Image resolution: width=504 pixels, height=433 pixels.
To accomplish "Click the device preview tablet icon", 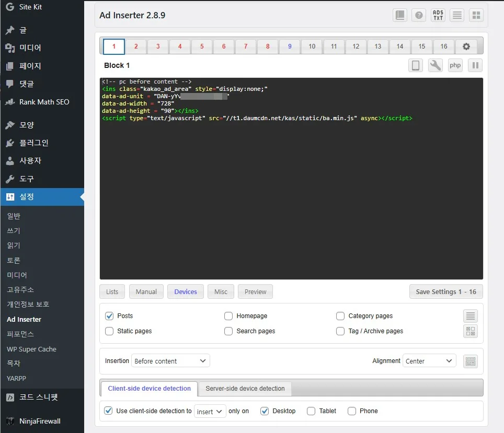I will point(416,65).
